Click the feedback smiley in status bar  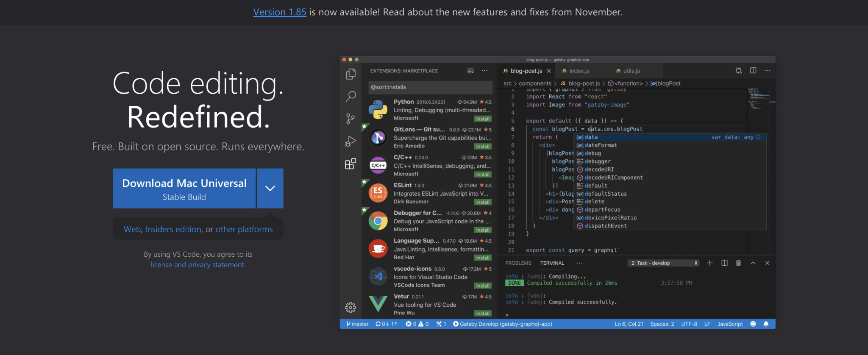[753, 324]
